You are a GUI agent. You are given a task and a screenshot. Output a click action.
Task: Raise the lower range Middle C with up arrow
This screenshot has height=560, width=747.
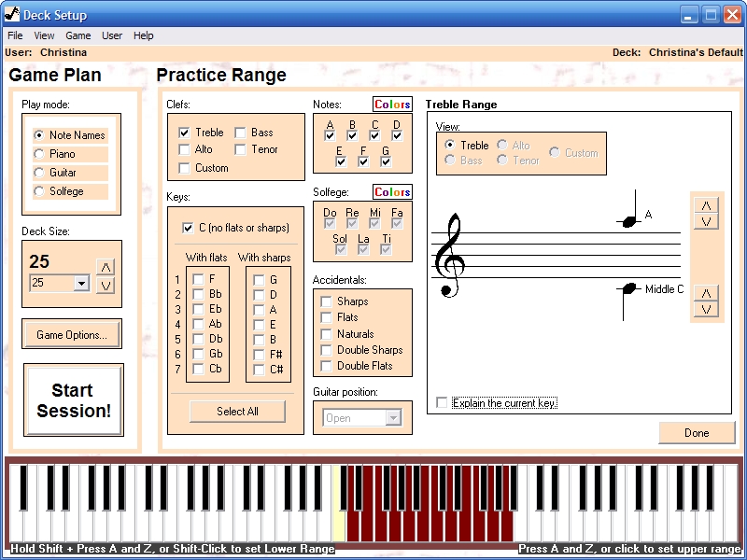tap(706, 293)
